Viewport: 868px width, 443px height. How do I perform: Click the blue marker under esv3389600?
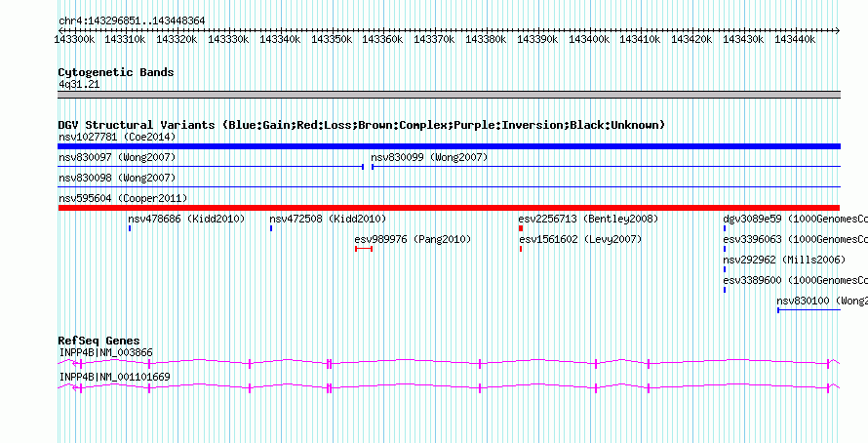(x=724, y=290)
